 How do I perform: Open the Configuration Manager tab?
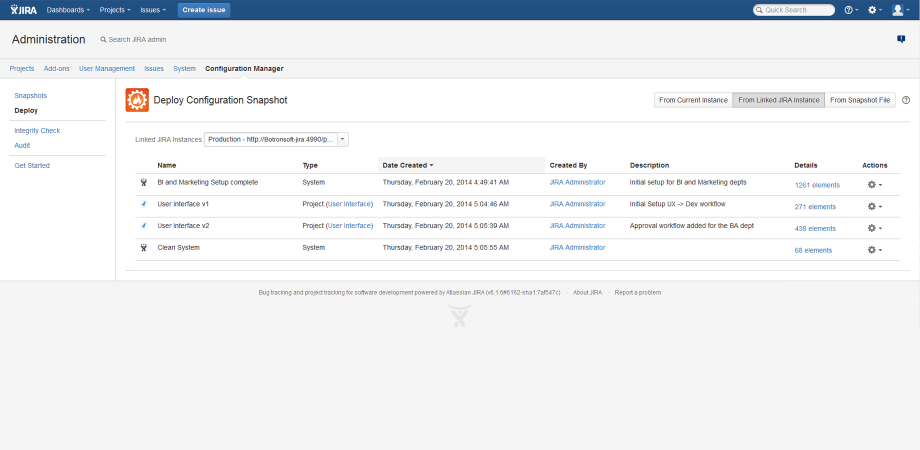click(244, 69)
